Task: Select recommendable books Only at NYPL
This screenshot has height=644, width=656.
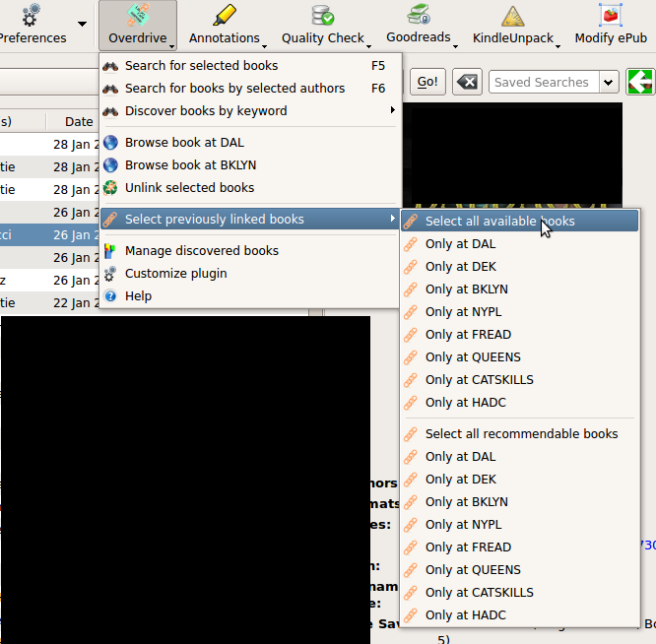Action: coord(520,525)
